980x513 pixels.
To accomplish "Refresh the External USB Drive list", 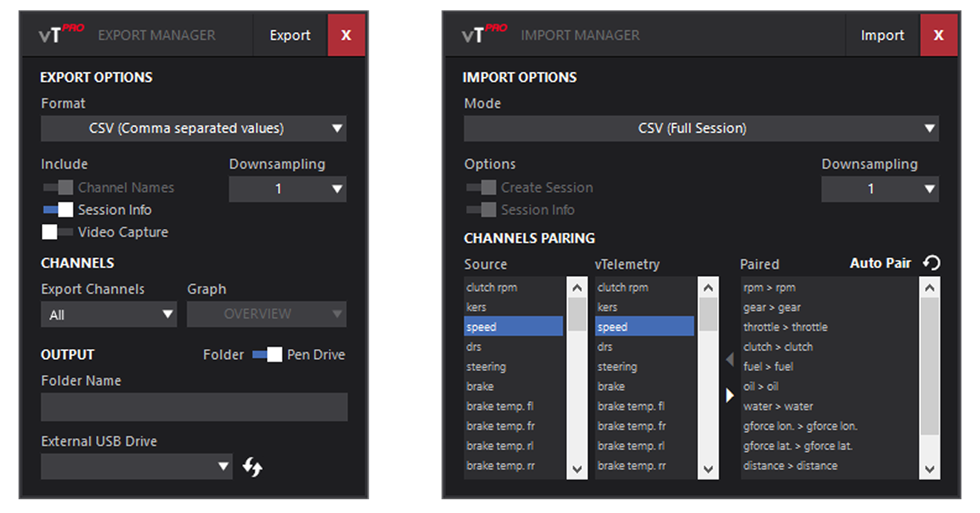I will 253,467.
